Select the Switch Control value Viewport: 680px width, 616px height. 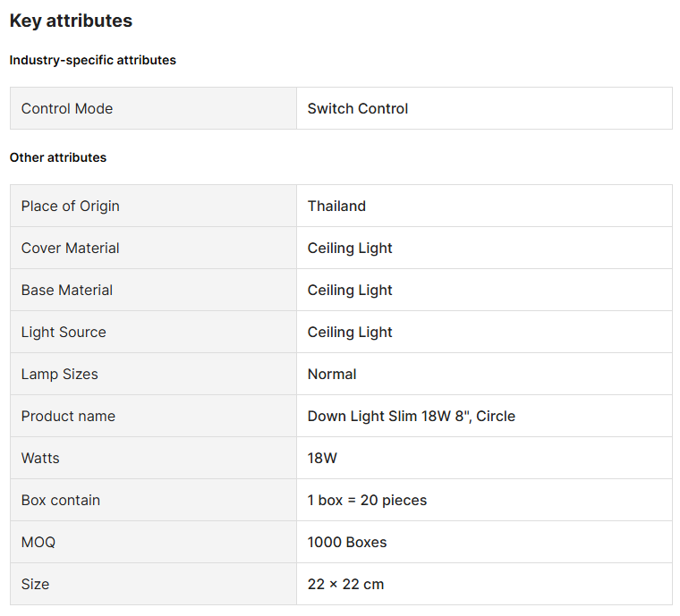[358, 108]
